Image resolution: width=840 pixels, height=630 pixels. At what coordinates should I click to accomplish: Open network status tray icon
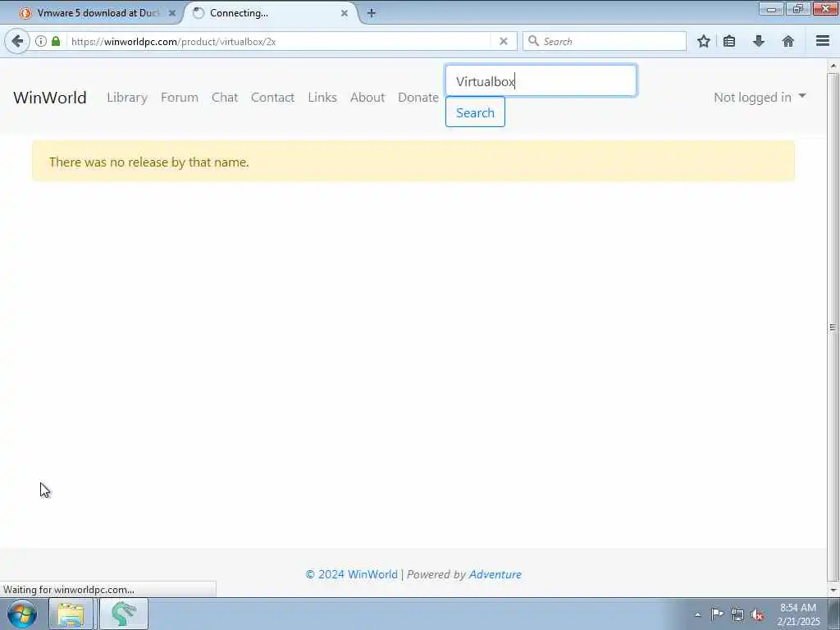737,614
